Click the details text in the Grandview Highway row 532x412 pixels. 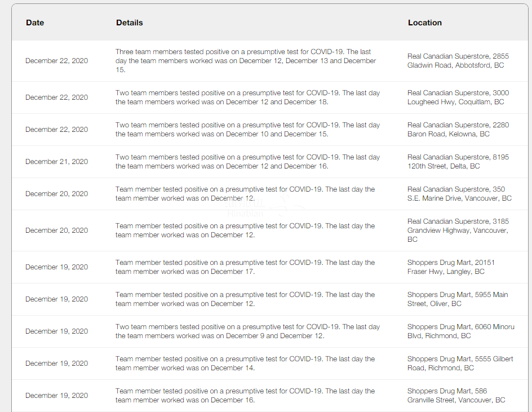tap(245, 231)
